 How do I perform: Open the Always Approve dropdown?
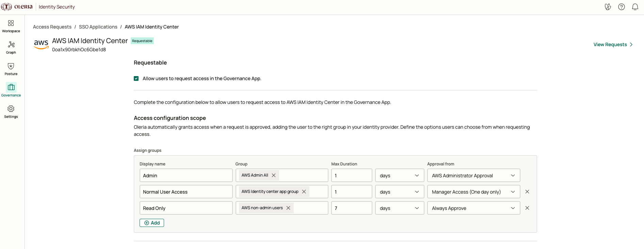coord(473,208)
